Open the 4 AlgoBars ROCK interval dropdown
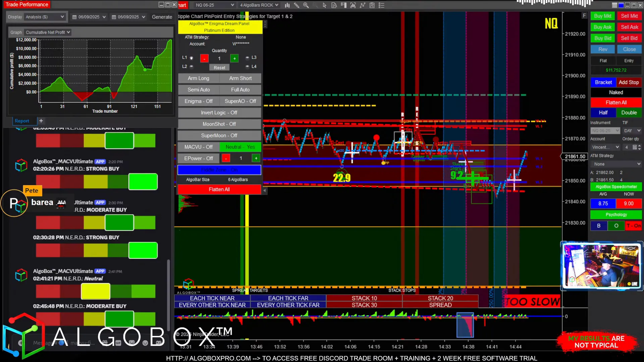 (x=259, y=5)
